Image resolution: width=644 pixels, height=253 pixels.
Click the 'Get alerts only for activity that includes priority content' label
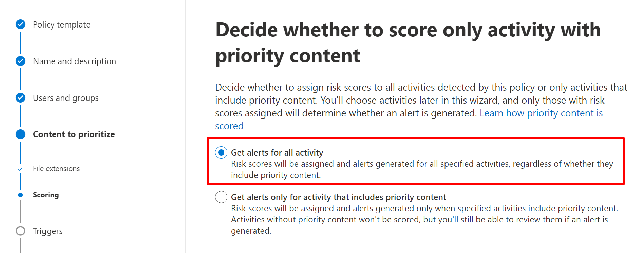(x=338, y=197)
